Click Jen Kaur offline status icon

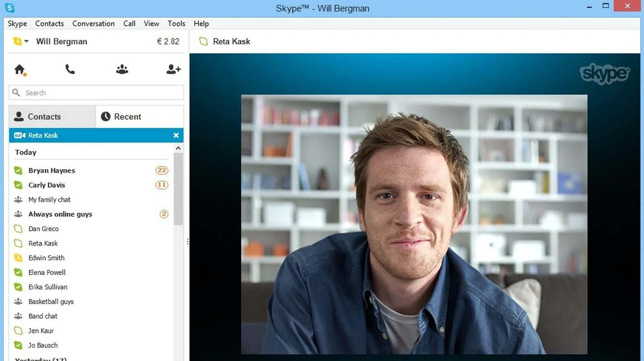pyautogui.click(x=18, y=330)
